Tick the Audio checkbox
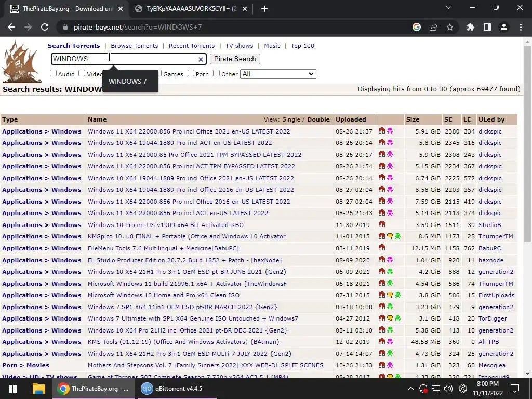This screenshot has width=532, height=399. (54, 73)
